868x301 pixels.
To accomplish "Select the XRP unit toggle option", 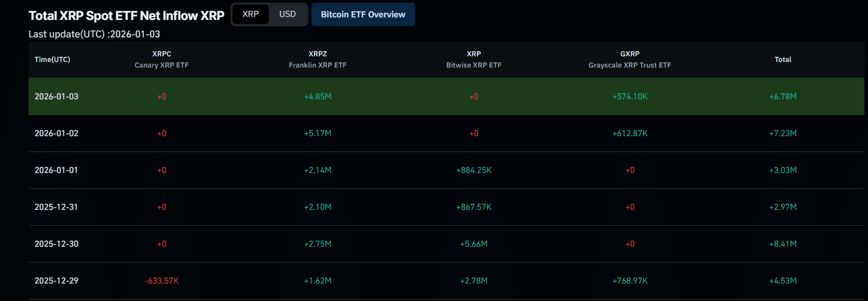I will pyautogui.click(x=250, y=14).
